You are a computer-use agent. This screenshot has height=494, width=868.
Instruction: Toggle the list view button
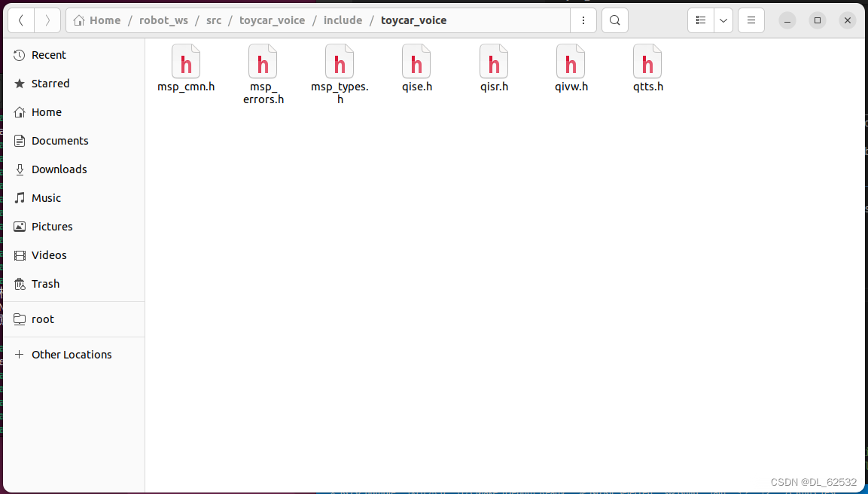click(x=701, y=20)
